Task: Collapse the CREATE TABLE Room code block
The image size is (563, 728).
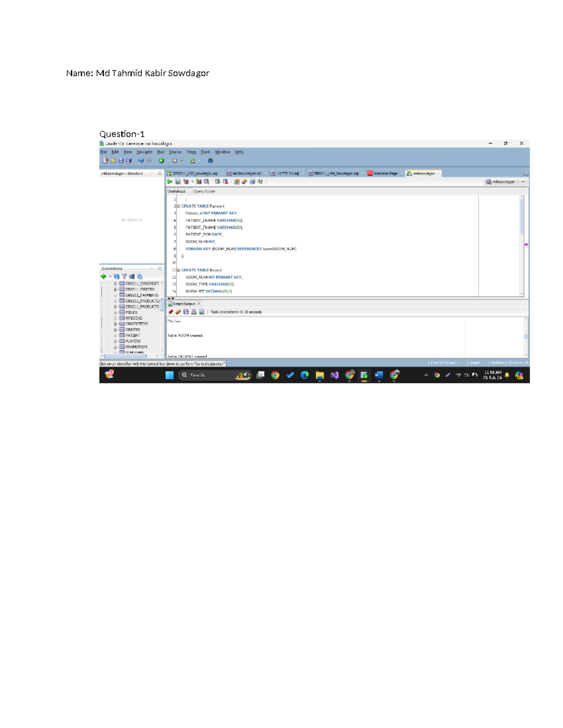Action: 178,270
